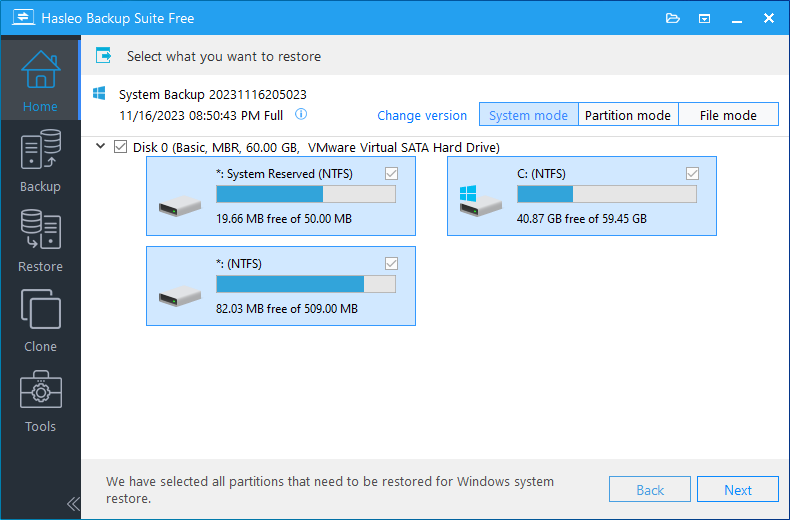This screenshot has width=790, height=520.
Task: Click the C: drive usage bar
Action: point(607,194)
